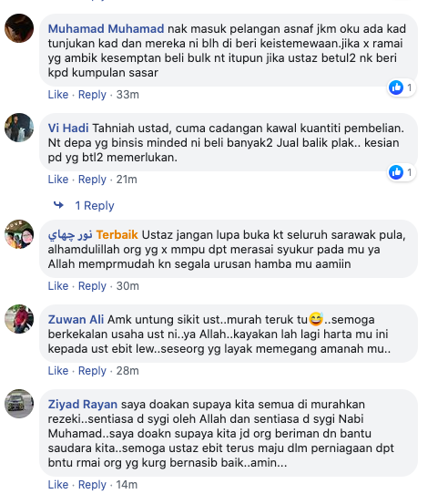Image resolution: width=448 pixels, height=494 pixels.
Task: Click the 14m timestamp on Ziyad Rayan's comment
Action: click(x=127, y=485)
